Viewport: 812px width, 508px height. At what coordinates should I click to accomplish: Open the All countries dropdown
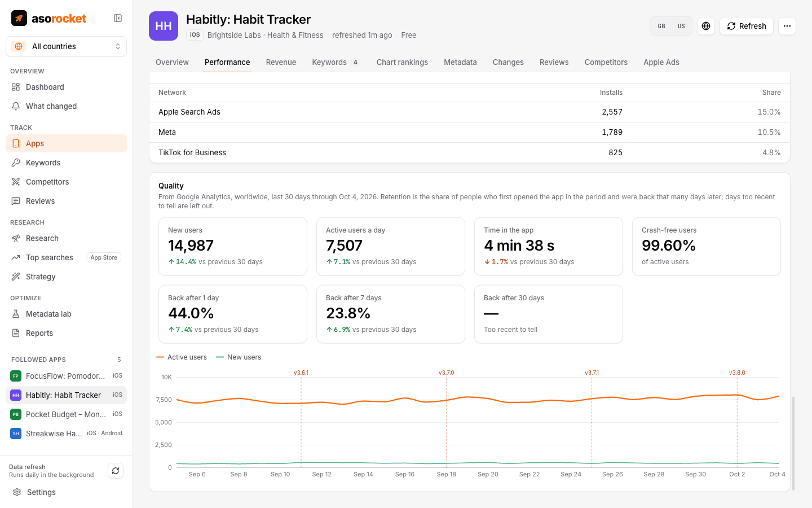pos(66,46)
